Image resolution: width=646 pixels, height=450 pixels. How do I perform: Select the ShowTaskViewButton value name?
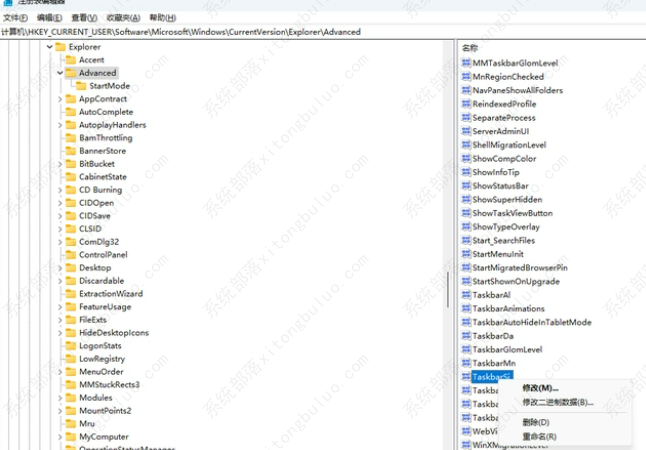(x=513, y=213)
